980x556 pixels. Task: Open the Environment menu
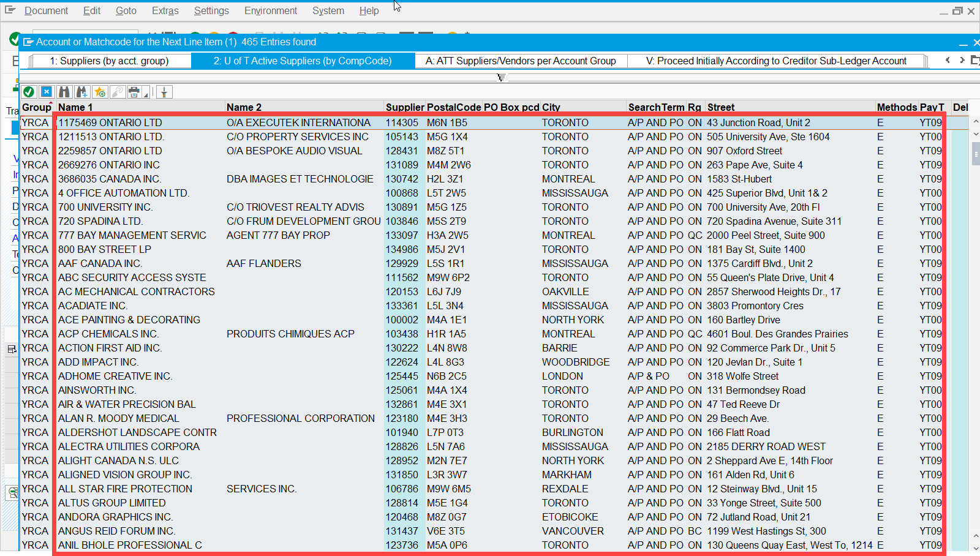tap(271, 10)
